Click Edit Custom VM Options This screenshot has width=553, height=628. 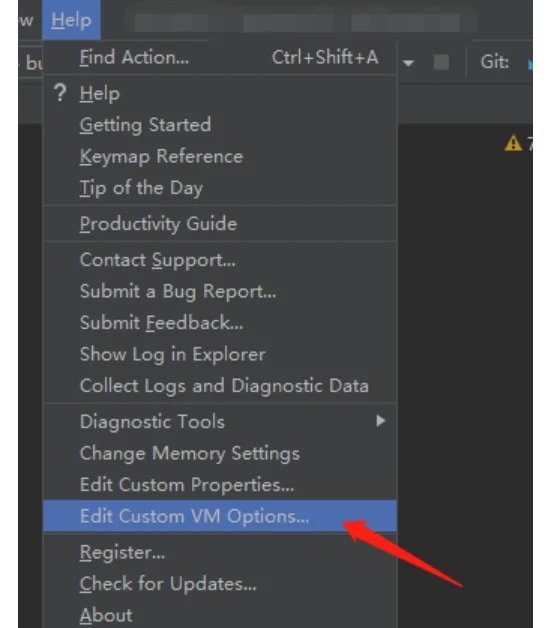(220, 516)
